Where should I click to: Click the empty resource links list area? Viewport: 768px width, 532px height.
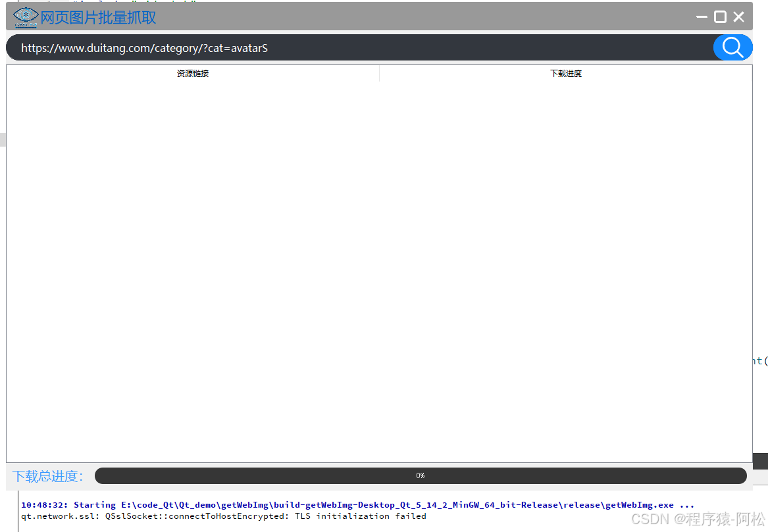click(192, 263)
